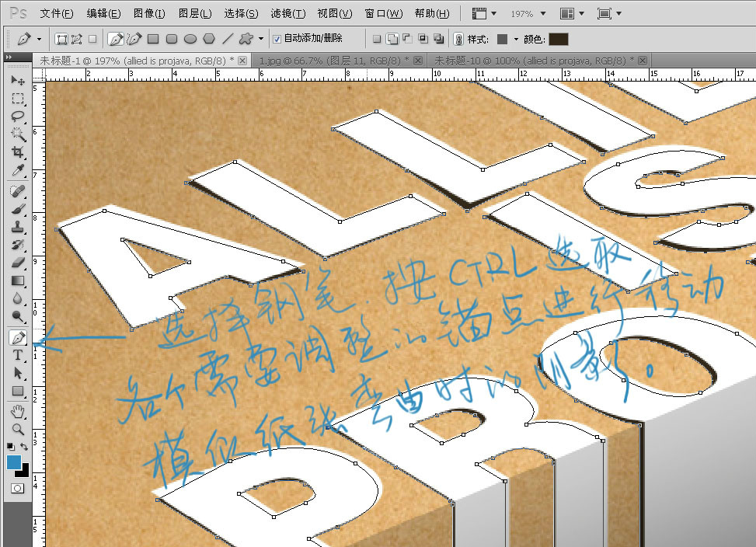
Task: Select Subtract from Shape Area mode
Action: [x=407, y=39]
